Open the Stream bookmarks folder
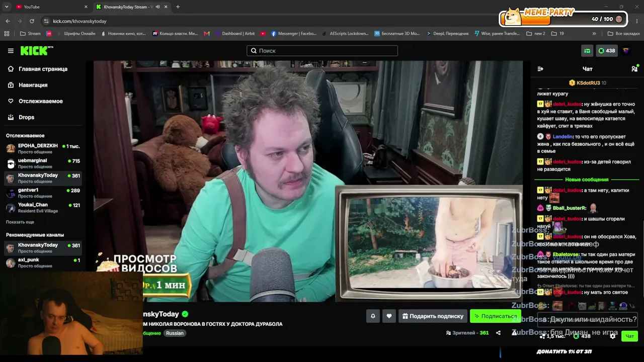644x362 pixels. [x=30, y=34]
